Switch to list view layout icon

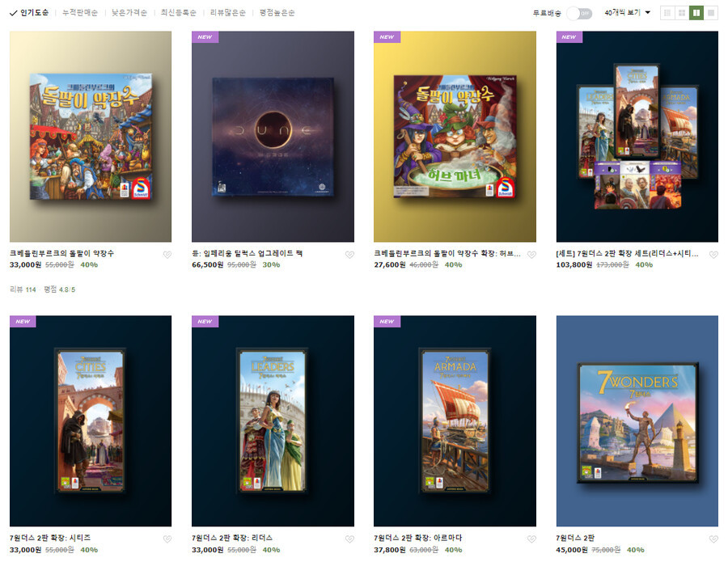[667, 13]
